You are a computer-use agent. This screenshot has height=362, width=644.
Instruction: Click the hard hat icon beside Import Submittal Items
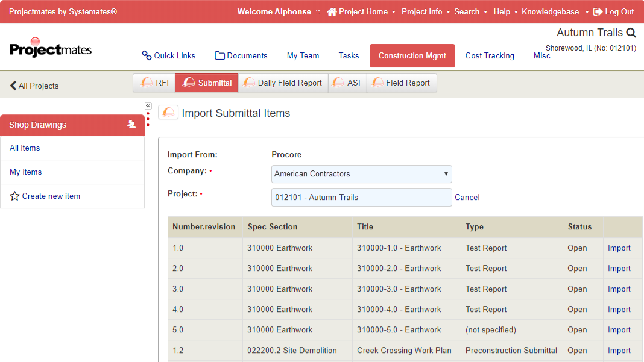pos(168,113)
